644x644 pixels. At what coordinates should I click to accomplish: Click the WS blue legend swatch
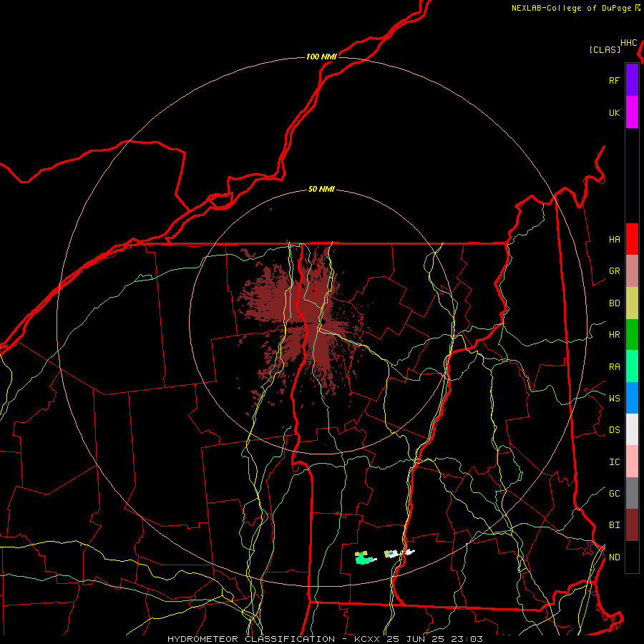[x=632, y=398]
